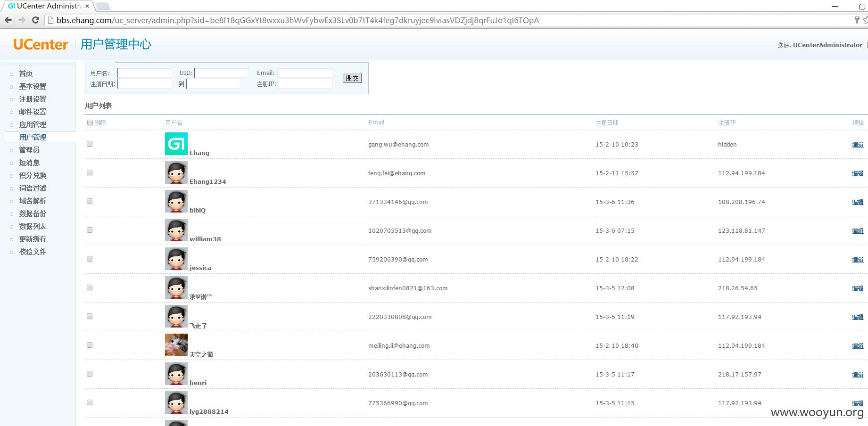Check the box for user Ehang1234
This screenshot has width=868, height=426.
[x=90, y=172]
